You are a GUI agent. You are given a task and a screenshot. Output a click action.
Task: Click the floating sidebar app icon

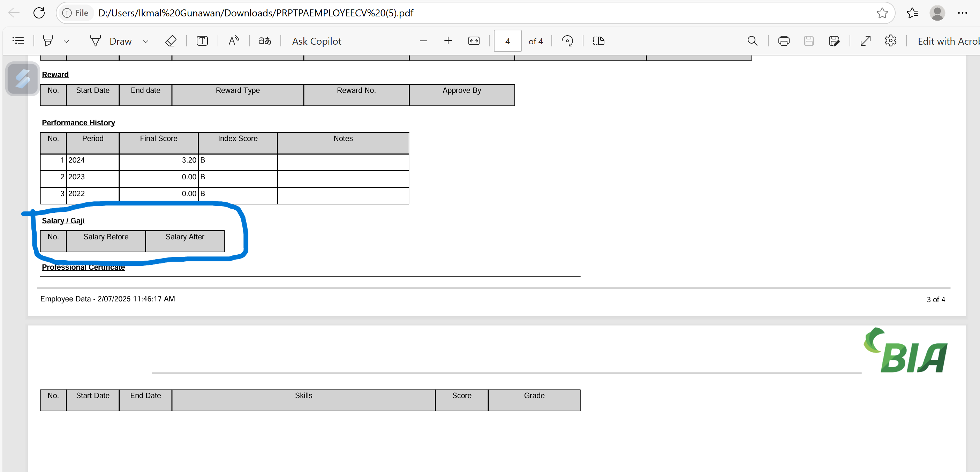pos(22,79)
